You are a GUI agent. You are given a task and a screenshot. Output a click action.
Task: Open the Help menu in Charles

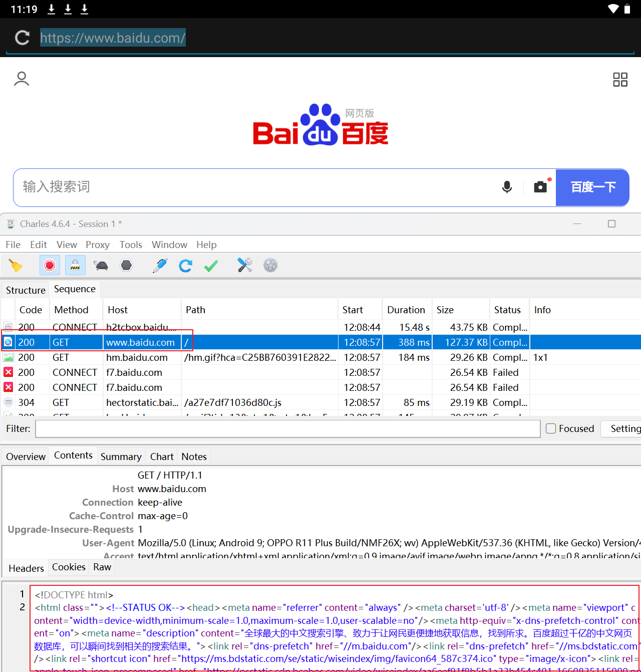click(x=206, y=245)
